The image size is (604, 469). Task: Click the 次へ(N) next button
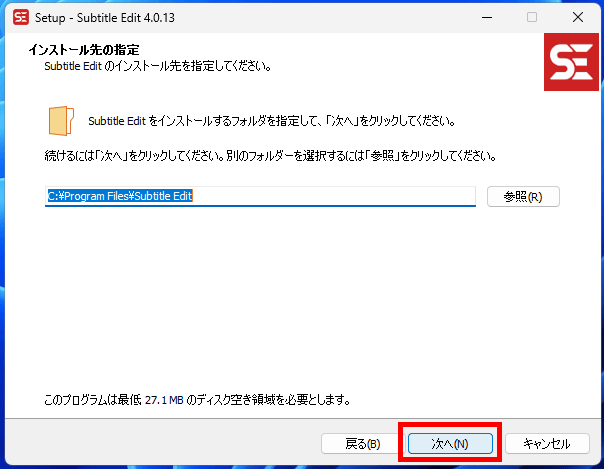click(x=450, y=444)
